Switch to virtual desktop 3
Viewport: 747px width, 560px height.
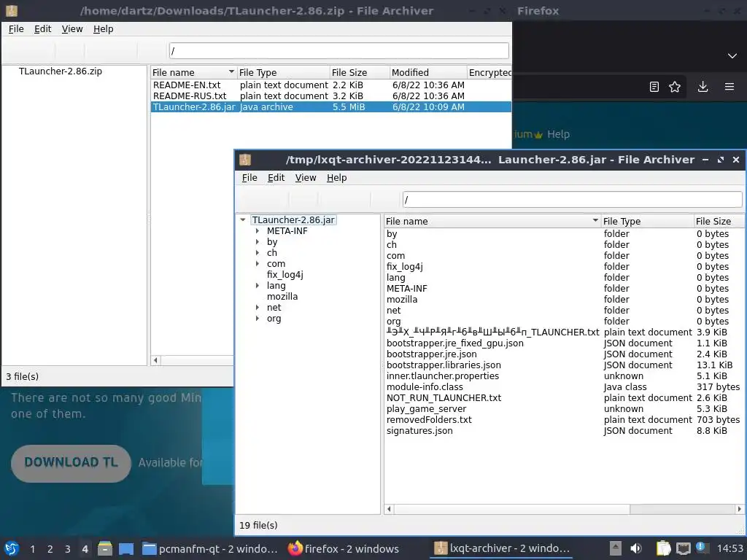[x=68, y=549]
